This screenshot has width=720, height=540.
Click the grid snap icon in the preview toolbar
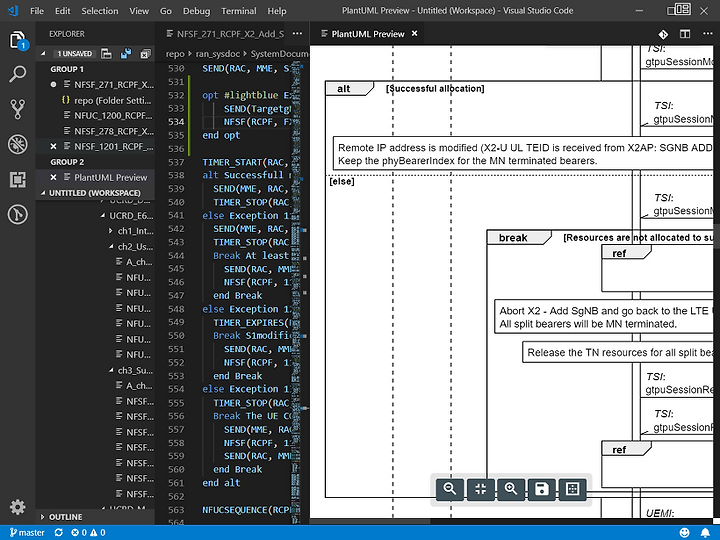(x=573, y=489)
